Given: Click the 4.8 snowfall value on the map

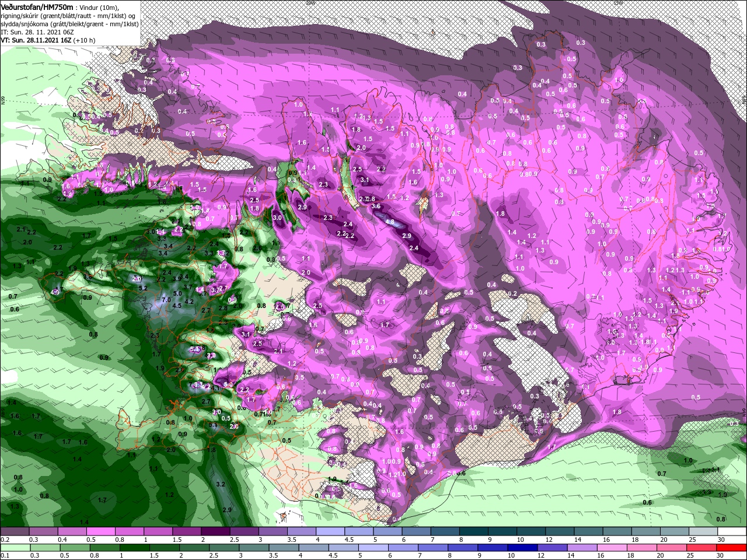Looking at the screenshot, I should click(390, 222).
